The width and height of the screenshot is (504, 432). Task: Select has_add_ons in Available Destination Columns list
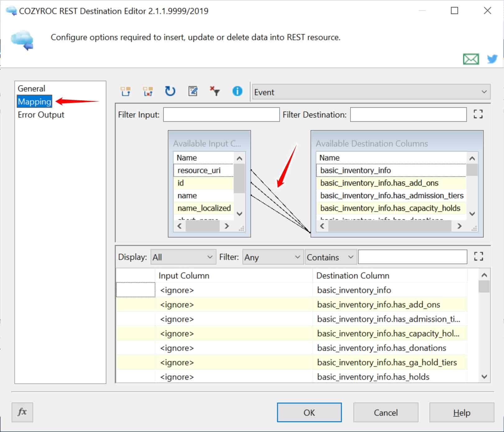click(x=391, y=183)
